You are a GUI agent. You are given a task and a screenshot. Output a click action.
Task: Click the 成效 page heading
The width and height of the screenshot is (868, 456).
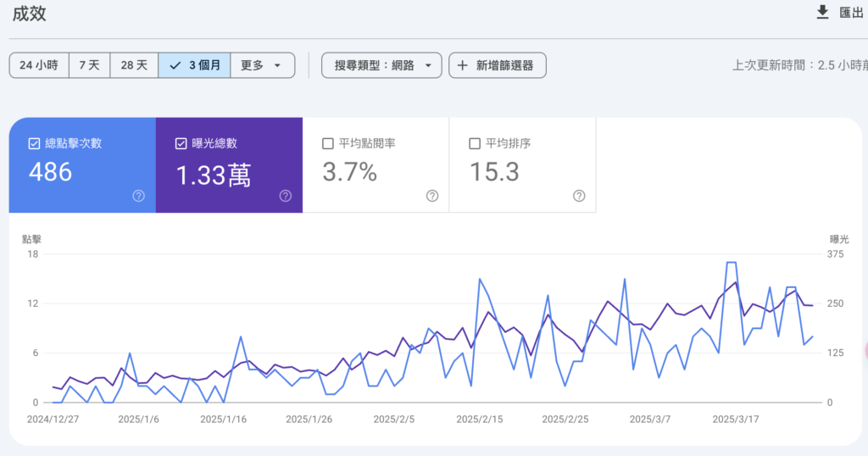click(x=30, y=14)
